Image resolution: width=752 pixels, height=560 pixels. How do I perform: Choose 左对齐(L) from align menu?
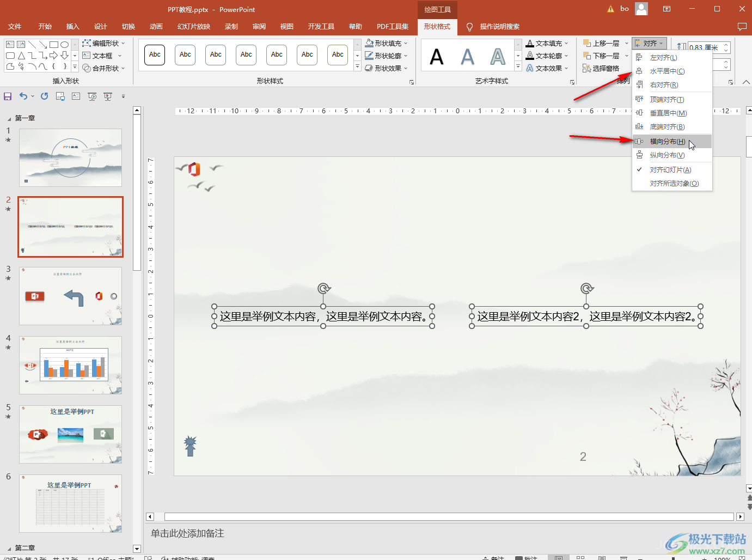[x=672, y=58]
